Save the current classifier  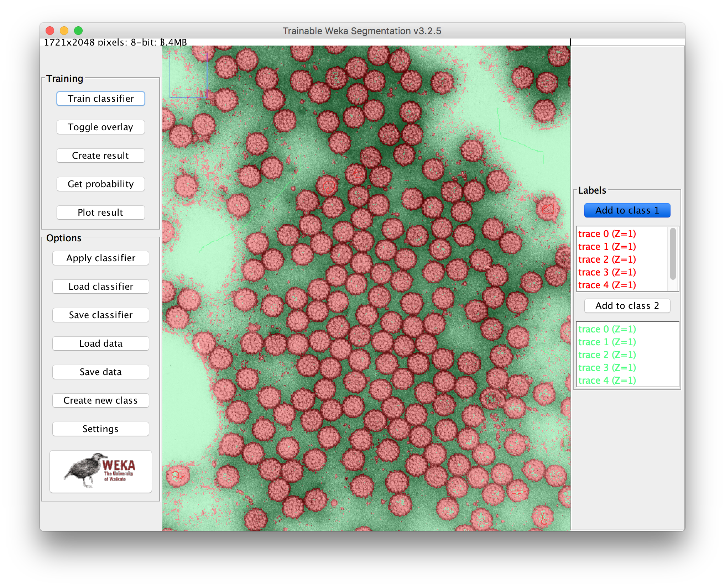[100, 315]
